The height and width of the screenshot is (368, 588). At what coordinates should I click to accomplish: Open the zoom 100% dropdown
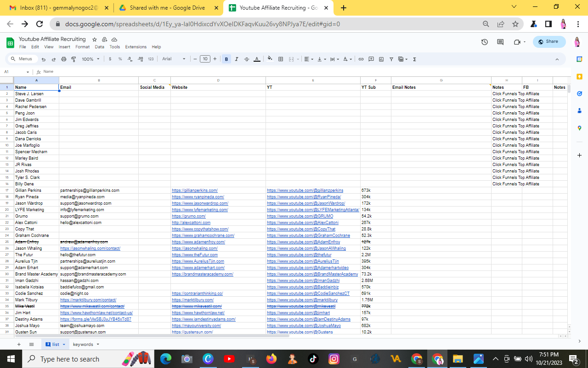(x=90, y=59)
